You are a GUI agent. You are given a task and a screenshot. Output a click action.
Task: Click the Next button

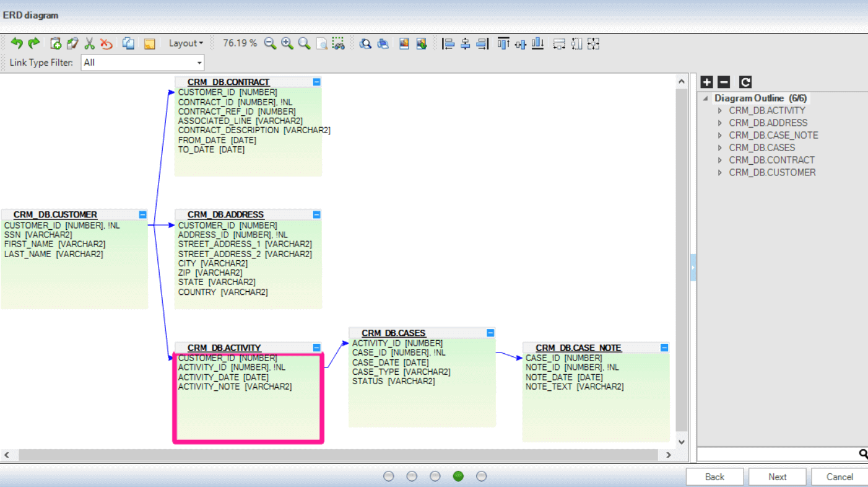(x=777, y=476)
